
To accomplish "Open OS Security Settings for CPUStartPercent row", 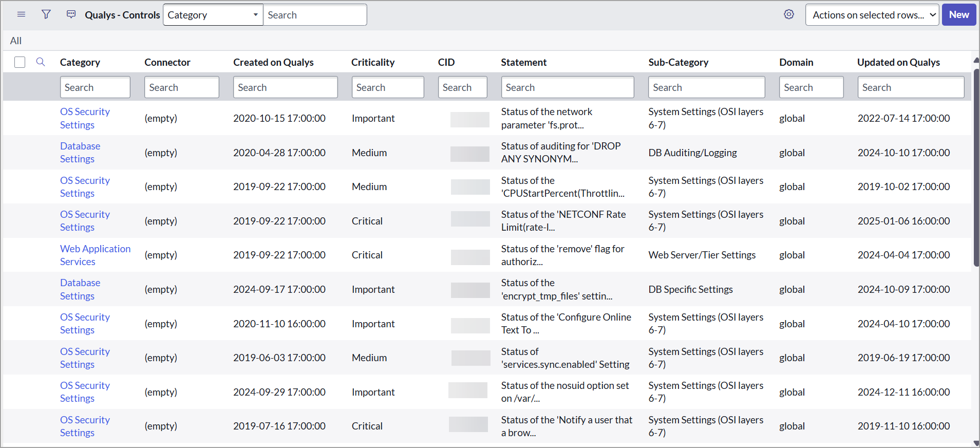I will click(x=85, y=187).
